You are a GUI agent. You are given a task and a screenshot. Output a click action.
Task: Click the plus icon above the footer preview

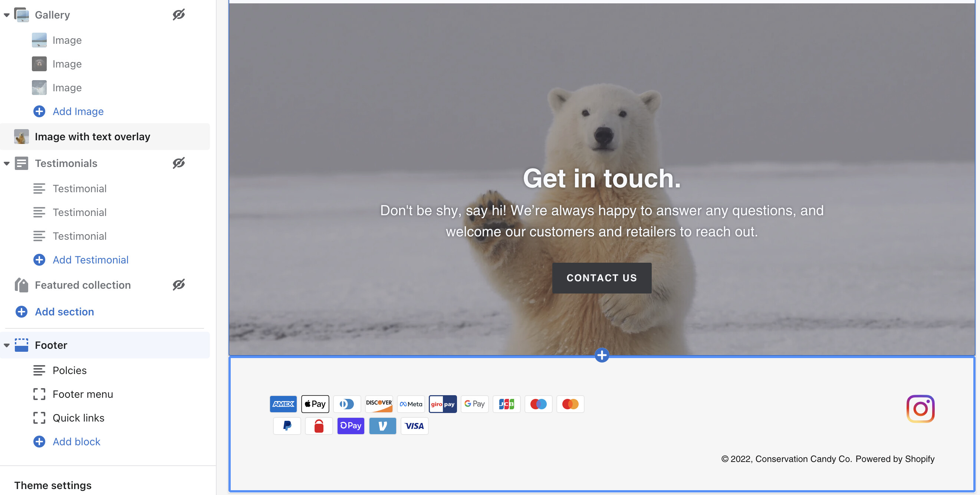(602, 355)
